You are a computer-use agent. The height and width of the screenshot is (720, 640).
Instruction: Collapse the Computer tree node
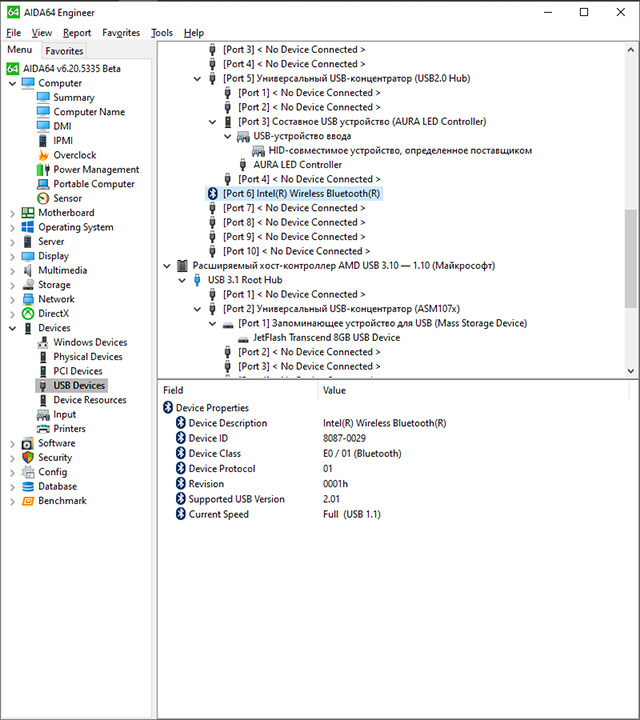pyautogui.click(x=12, y=84)
